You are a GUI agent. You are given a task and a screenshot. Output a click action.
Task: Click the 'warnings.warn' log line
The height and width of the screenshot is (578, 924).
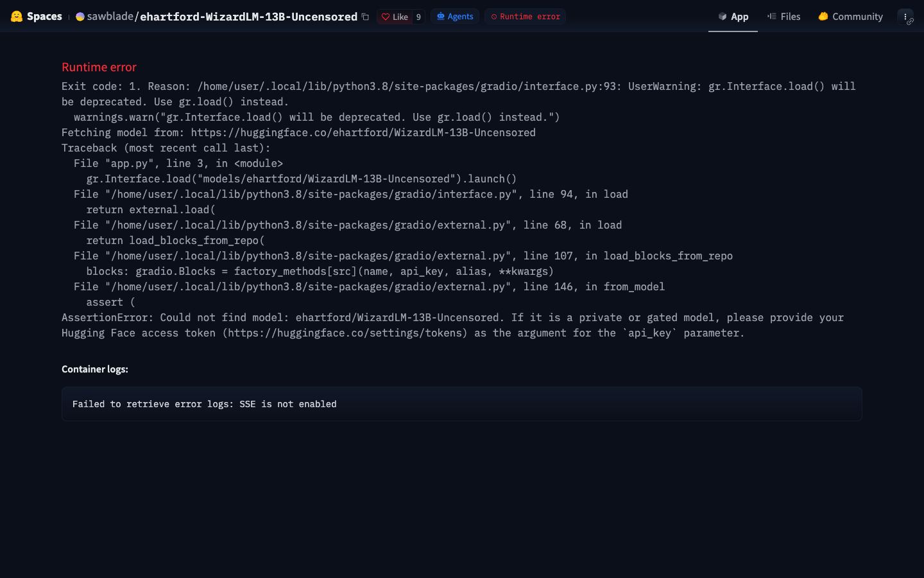coord(317,118)
